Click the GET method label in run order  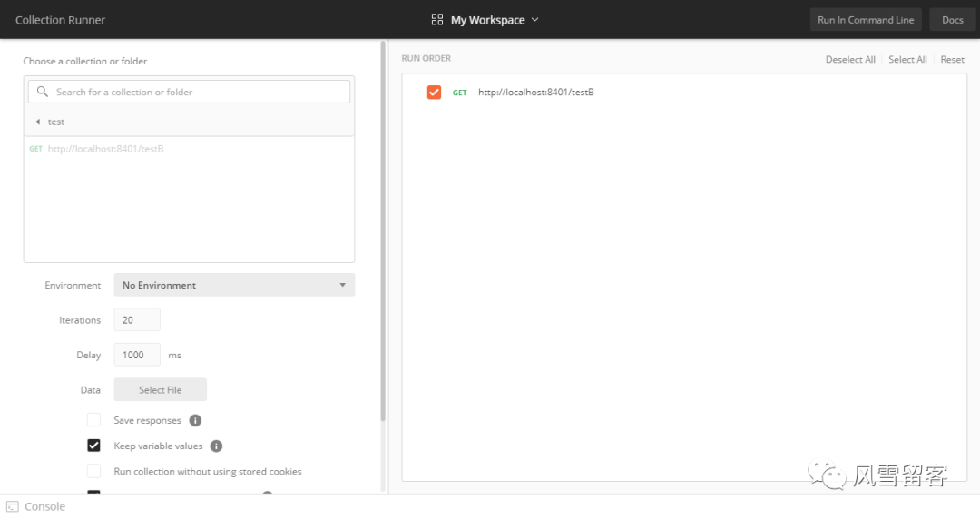[x=459, y=93]
